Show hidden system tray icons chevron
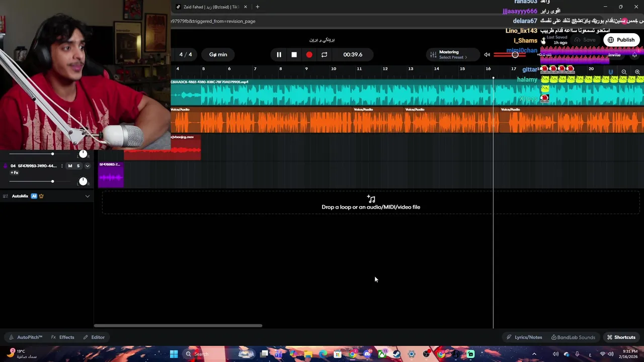644x362 pixels. [x=534, y=354]
